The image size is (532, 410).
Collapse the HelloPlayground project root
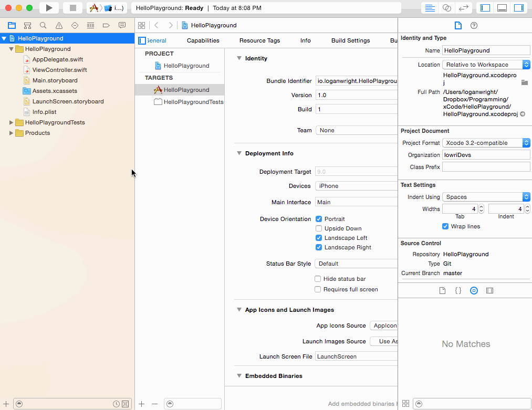tap(4, 39)
